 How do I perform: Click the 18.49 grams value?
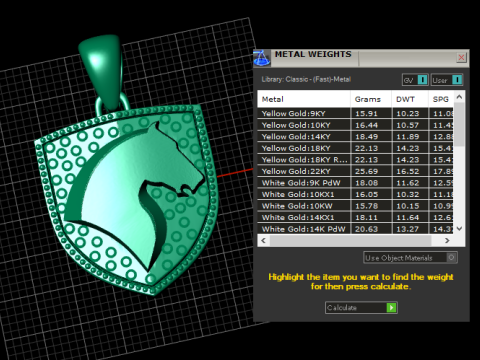(x=366, y=136)
